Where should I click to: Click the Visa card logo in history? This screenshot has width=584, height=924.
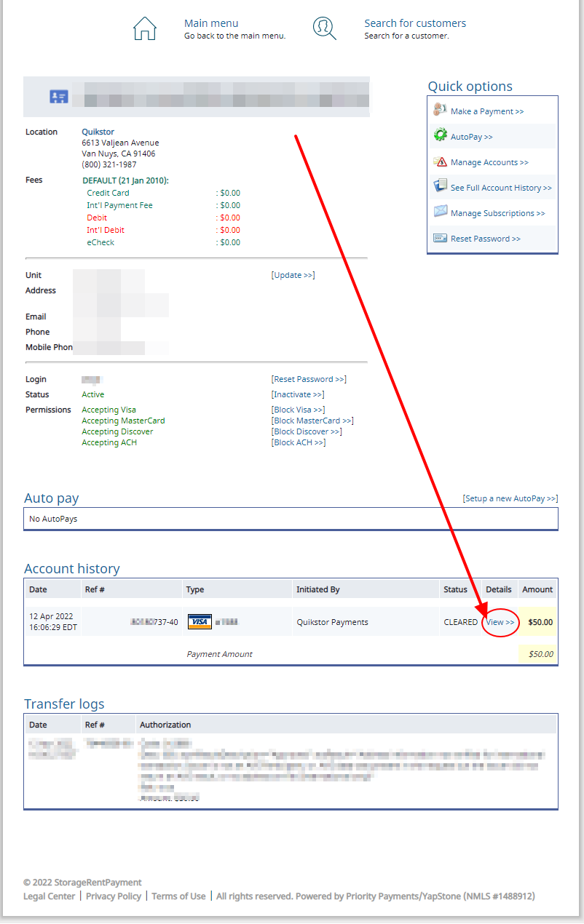pyautogui.click(x=200, y=622)
